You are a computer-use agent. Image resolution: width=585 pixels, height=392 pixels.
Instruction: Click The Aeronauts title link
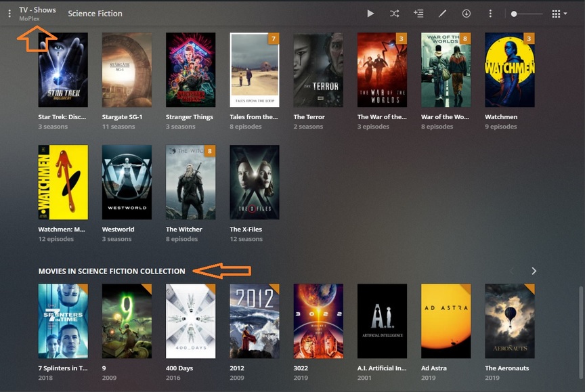pyautogui.click(x=506, y=368)
